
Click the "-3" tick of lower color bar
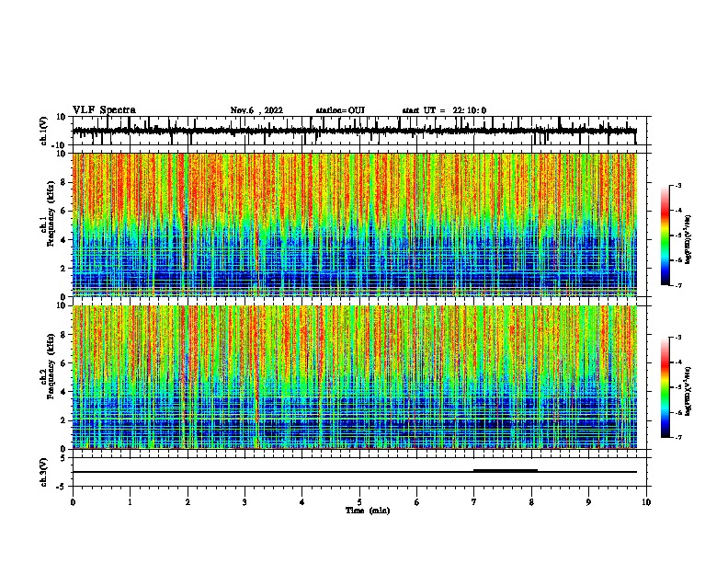677,338
